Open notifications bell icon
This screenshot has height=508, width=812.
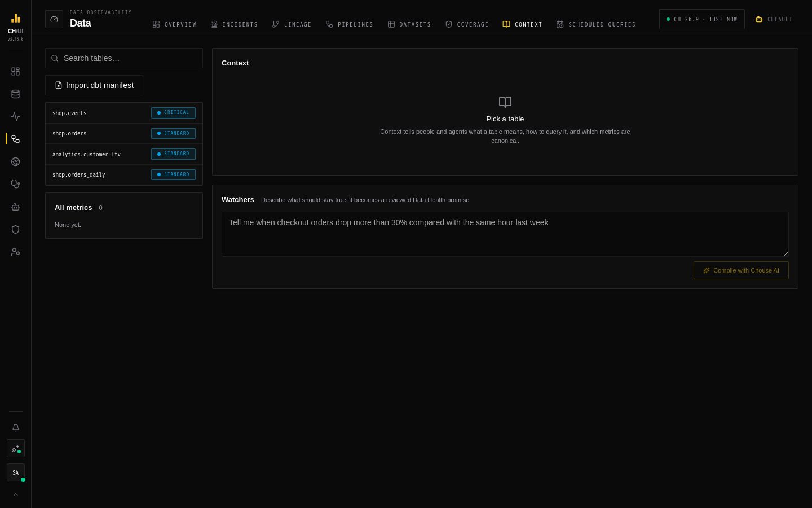click(x=16, y=428)
